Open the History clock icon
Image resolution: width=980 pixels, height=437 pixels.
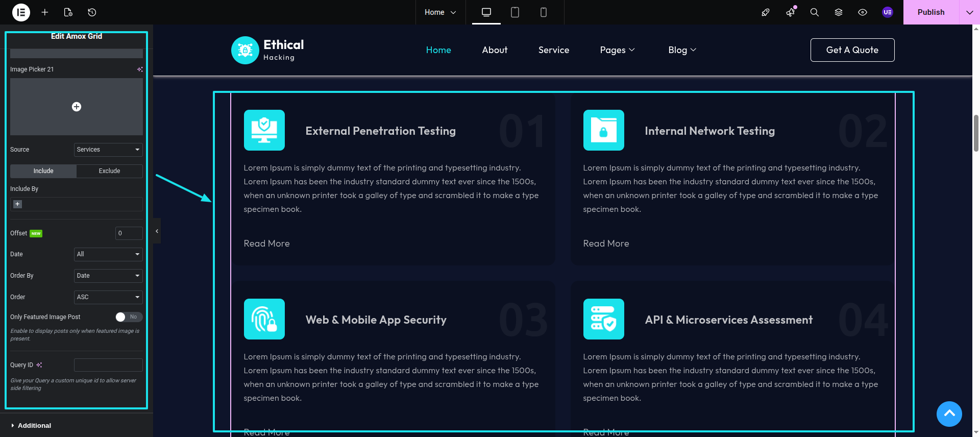click(x=92, y=12)
